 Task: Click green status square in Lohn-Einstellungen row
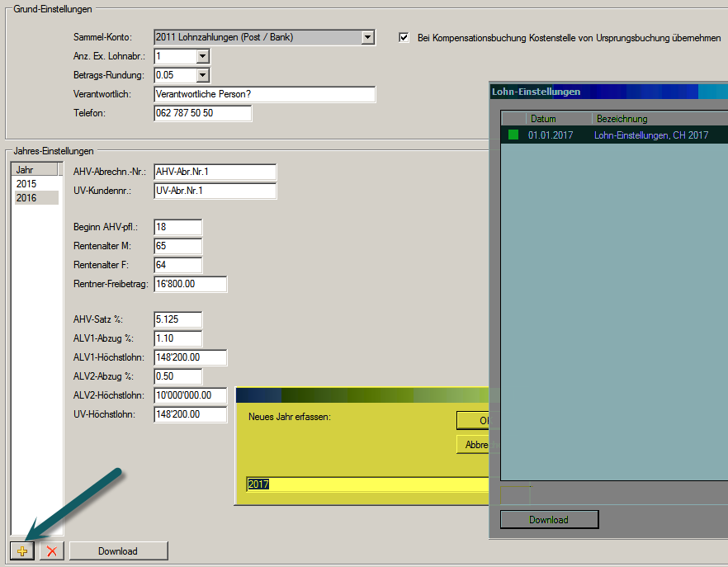pos(513,135)
